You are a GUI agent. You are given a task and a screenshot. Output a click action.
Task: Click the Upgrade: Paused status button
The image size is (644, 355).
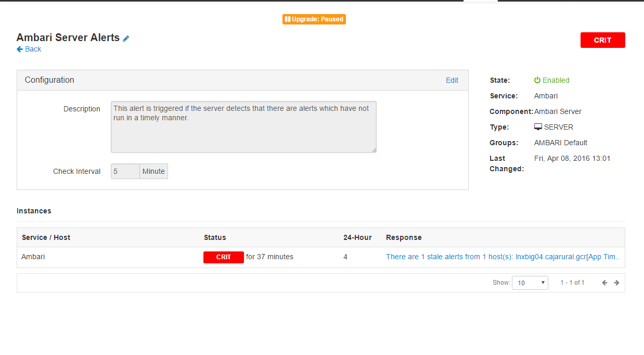coord(314,19)
